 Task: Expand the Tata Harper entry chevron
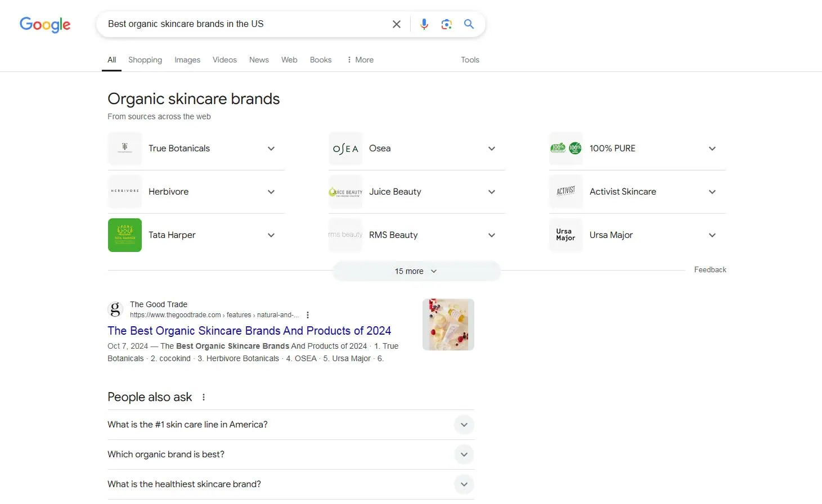click(x=271, y=235)
